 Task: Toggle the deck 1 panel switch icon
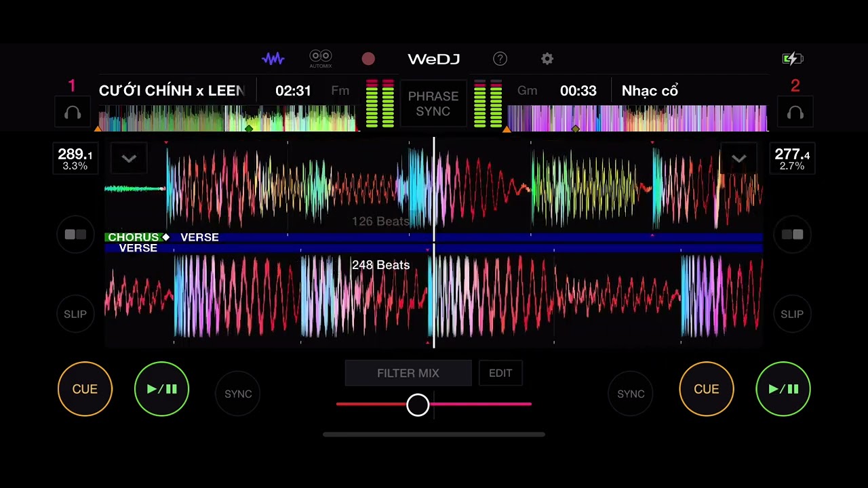point(75,235)
